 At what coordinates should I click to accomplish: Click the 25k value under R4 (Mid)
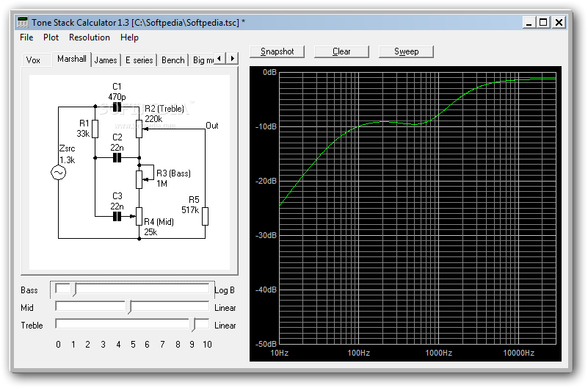150,232
